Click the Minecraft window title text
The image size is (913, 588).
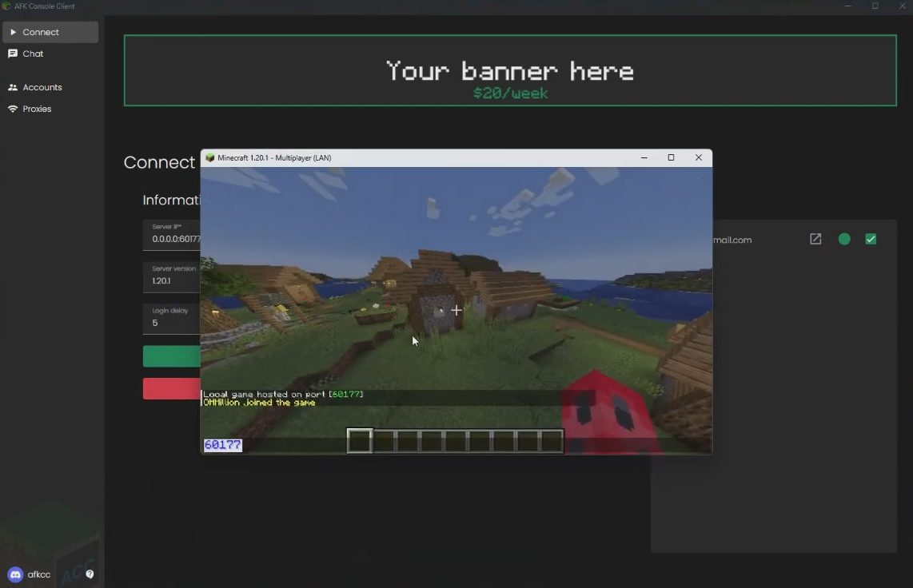[x=274, y=157]
